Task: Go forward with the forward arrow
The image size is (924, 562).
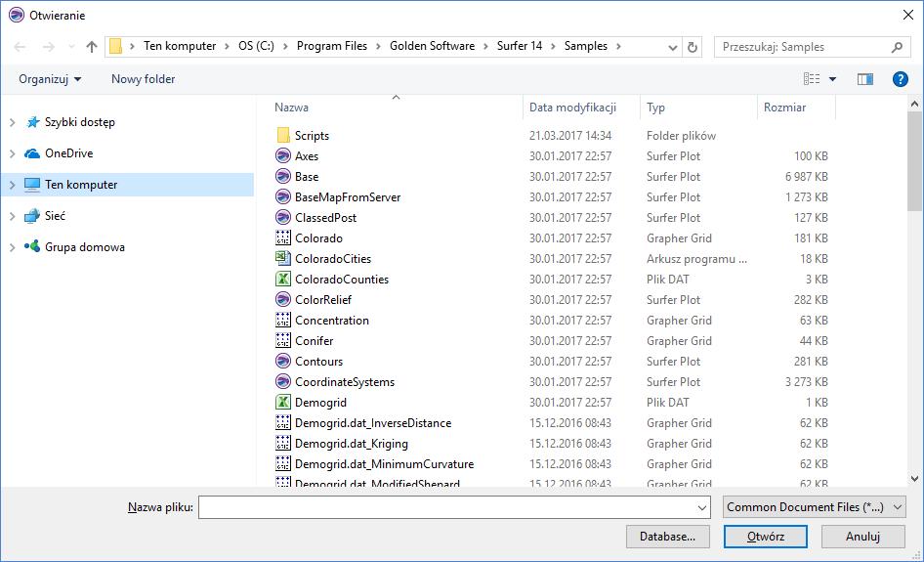Action: 48,47
